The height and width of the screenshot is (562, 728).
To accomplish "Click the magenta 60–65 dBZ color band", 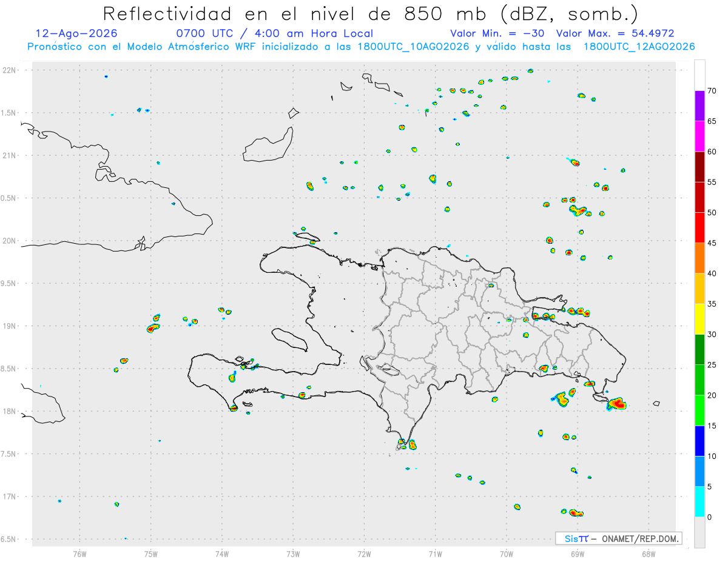I will coord(699,136).
